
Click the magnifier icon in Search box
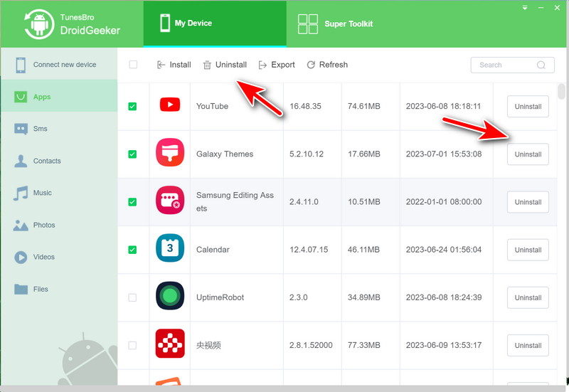(541, 65)
